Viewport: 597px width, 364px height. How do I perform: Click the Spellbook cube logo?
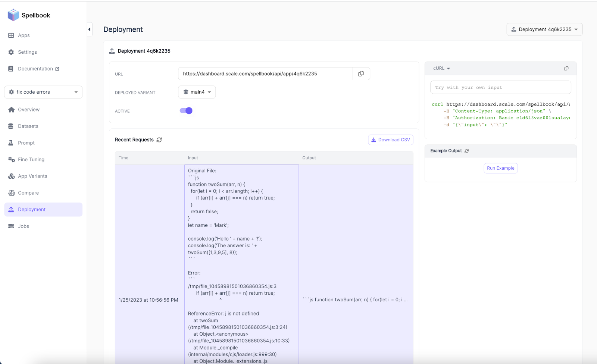13,15
